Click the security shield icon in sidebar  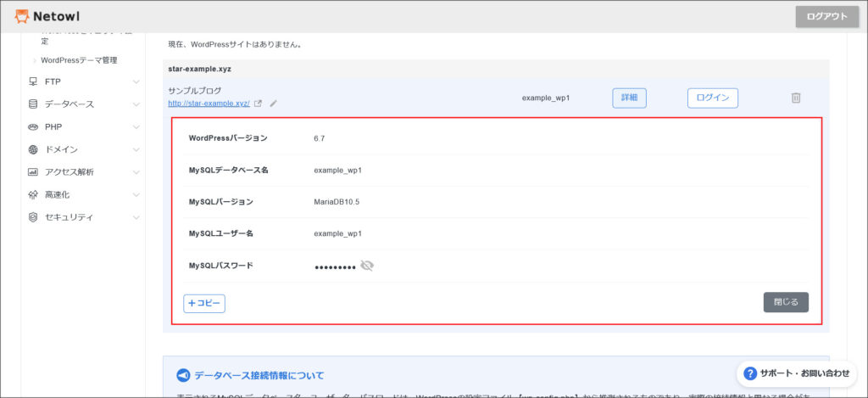click(x=33, y=218)
